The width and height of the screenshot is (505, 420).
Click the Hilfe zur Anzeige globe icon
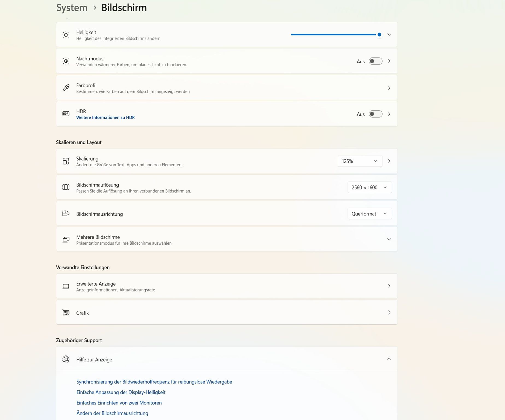tap(66, 359)
